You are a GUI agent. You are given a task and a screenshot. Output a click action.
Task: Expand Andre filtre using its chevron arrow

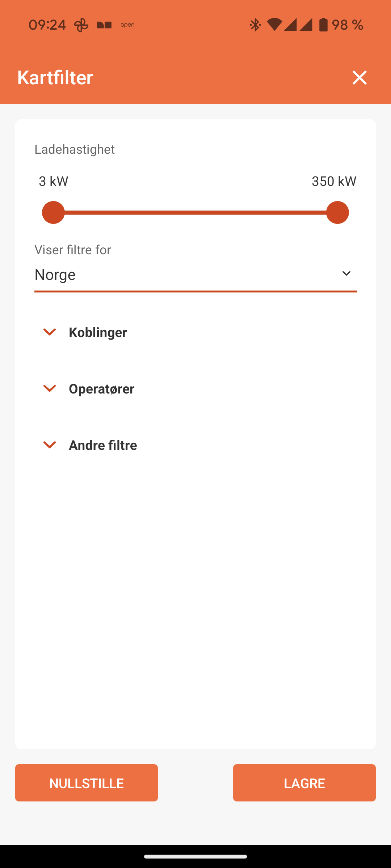[x=50, y=445]
